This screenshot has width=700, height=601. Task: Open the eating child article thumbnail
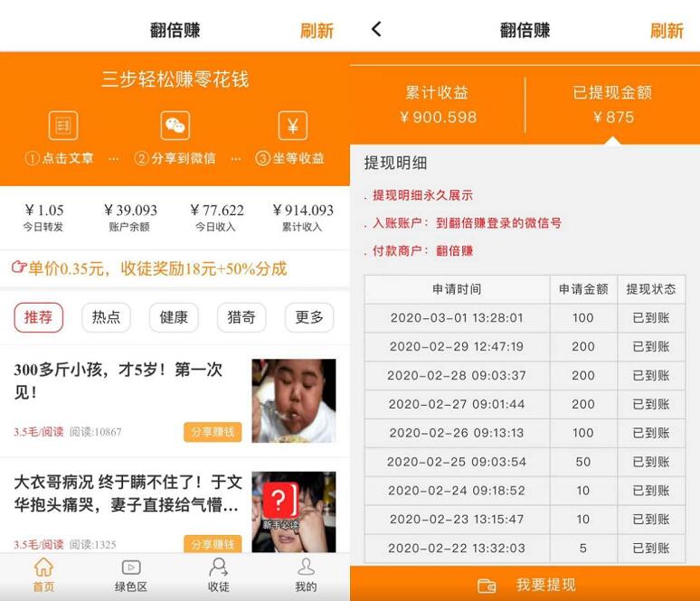pyautogui.click(x=294, y=400)
